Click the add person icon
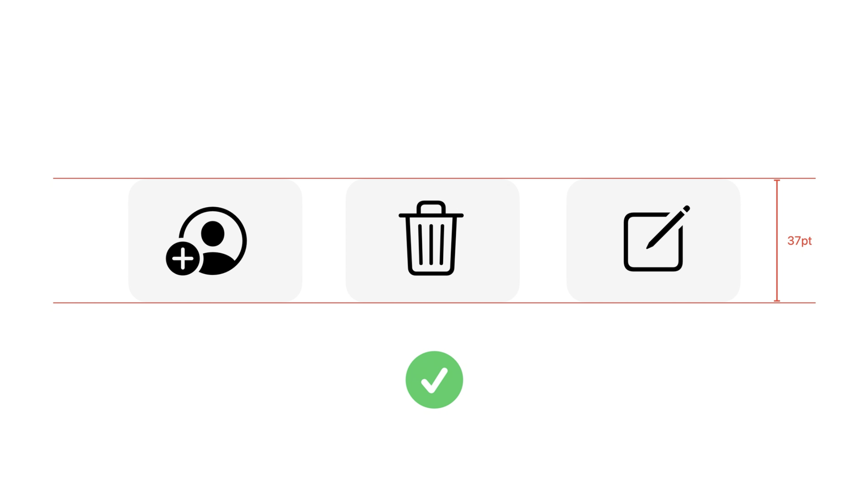Image resolution: width=868 pixels, height=482 pixels. 206,241
